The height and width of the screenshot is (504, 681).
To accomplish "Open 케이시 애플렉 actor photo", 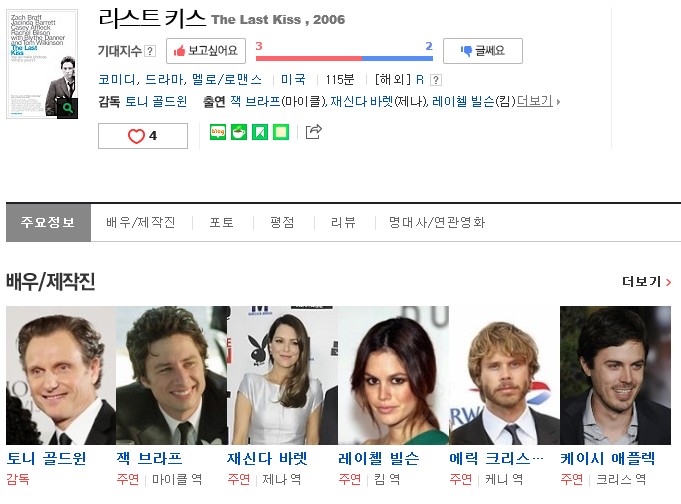I will (x=615, y=375).
